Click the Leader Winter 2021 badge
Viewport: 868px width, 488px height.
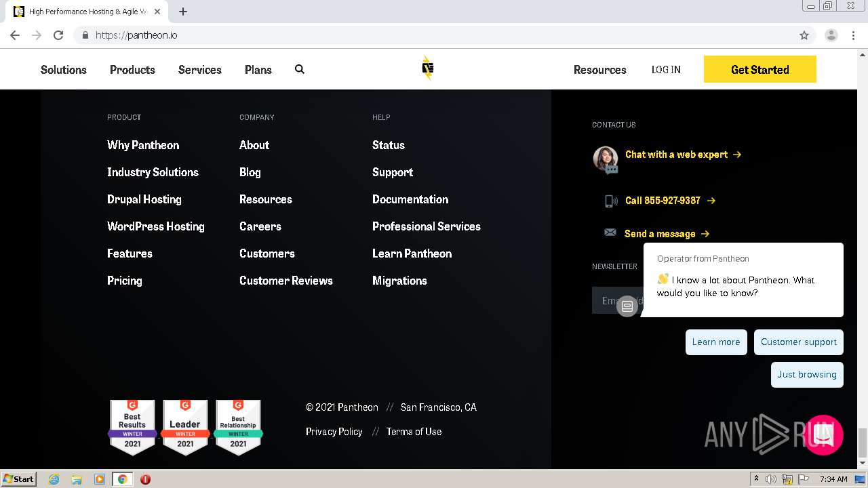tap(185, 427)
